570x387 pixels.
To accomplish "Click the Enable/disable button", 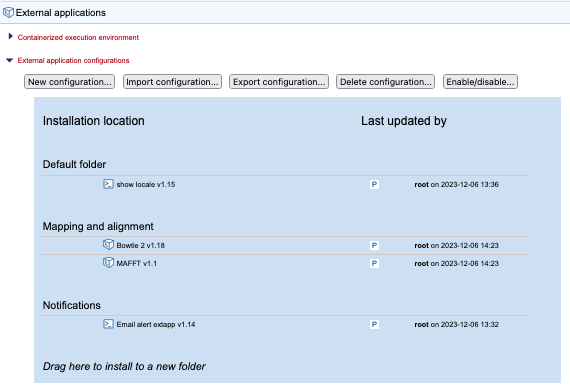I will point(480,82).
